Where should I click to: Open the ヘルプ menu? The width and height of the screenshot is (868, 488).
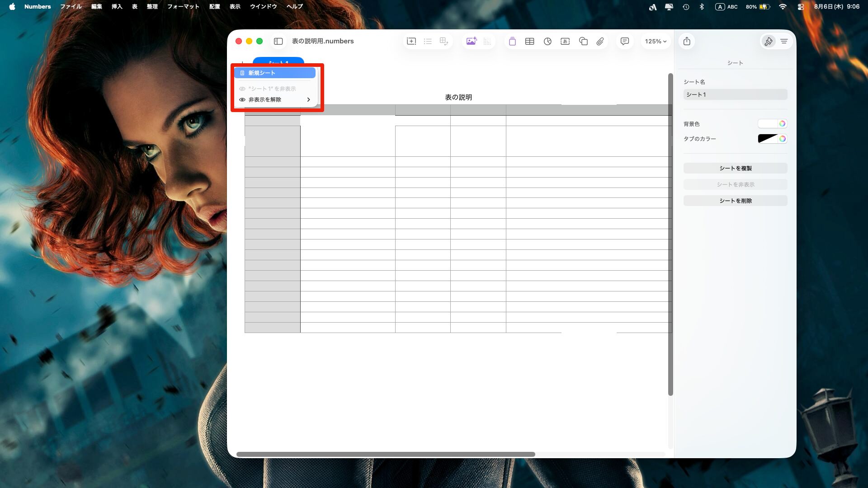coord(295,7)
